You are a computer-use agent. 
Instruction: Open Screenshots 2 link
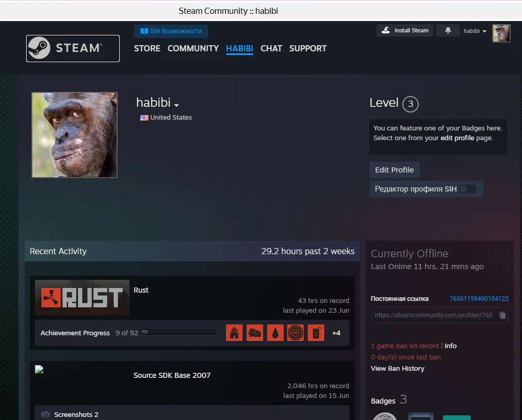76,414
